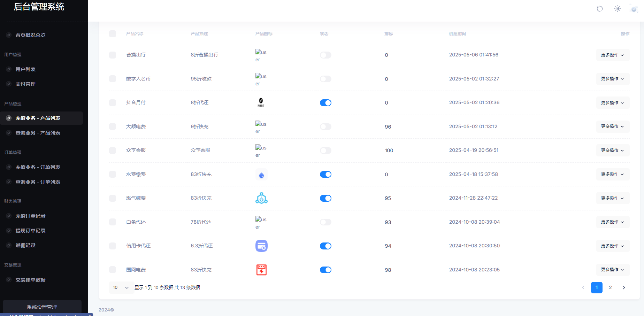The width and height of the screenshot is (644, 316).
Task: Click the credit card icon for 信用卡代还
Action: point(261,246)
